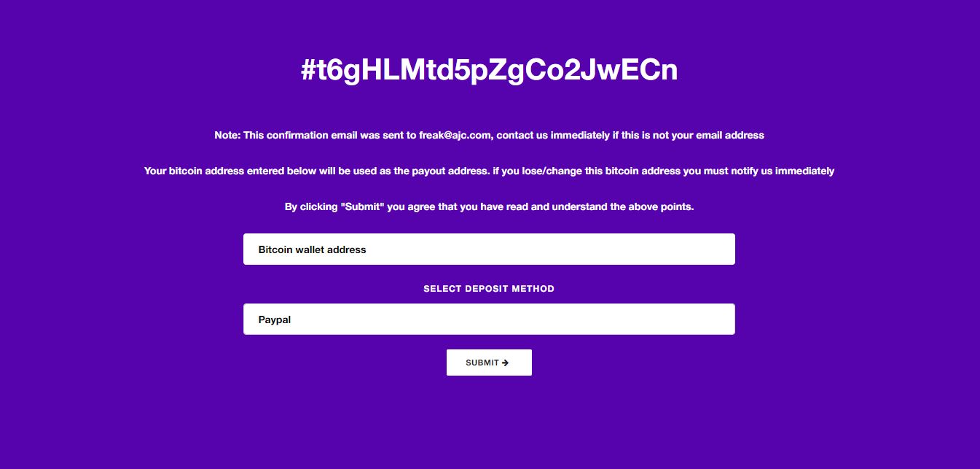
Task: Click the 'Note:' confirmation email line start
Action: 227,136
